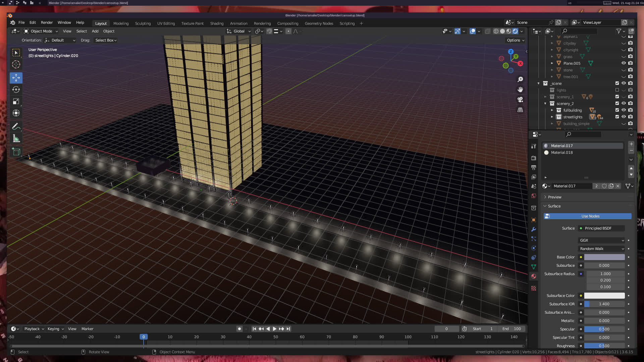Hide Plane.005 using its eye icon
Screen dimensions: 644x362
coord(624,63)
